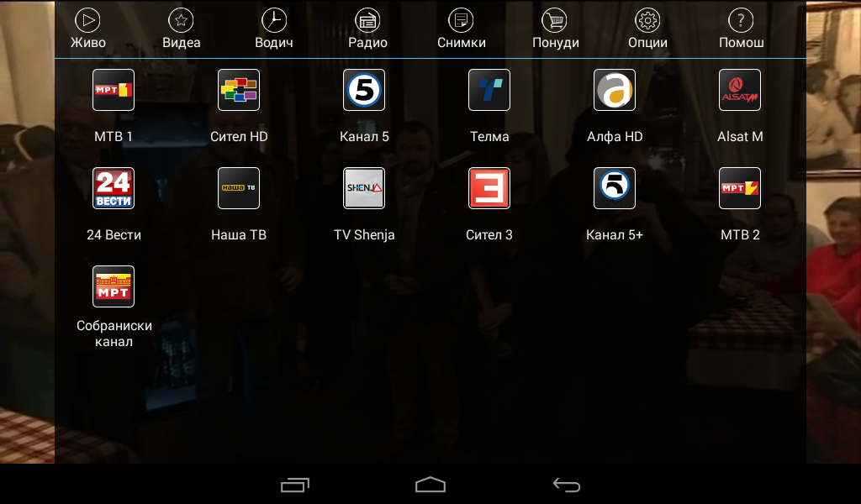The width and height of the screenshot is (861, 504).
Task: Click the Канал 5+ channel name
Action: click(x=615, y=234)
